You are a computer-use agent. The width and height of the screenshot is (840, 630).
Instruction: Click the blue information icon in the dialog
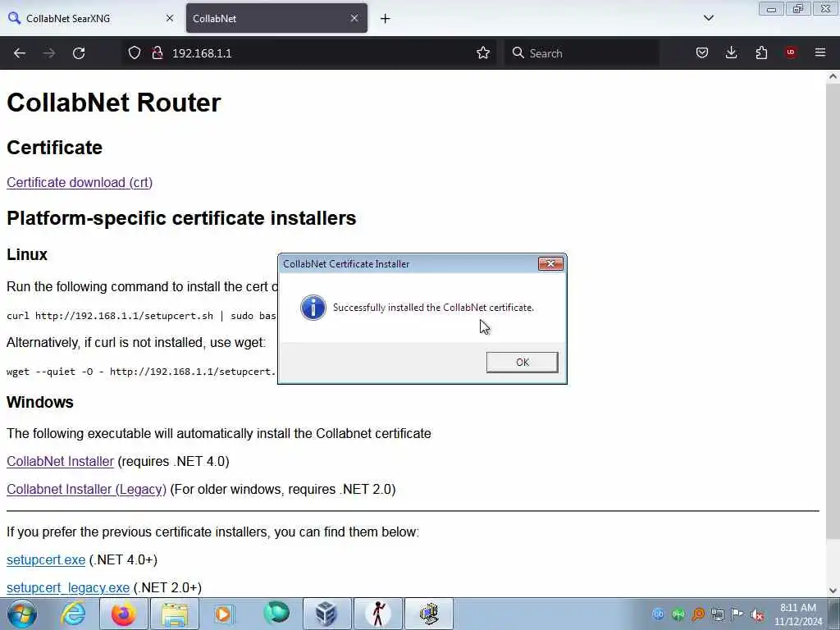[313, 308]
